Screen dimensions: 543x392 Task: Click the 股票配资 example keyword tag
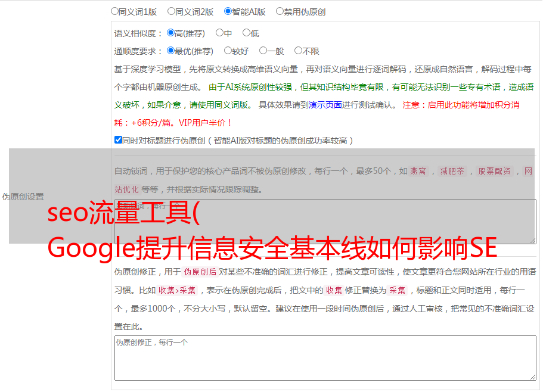click(x=495, y=171)
